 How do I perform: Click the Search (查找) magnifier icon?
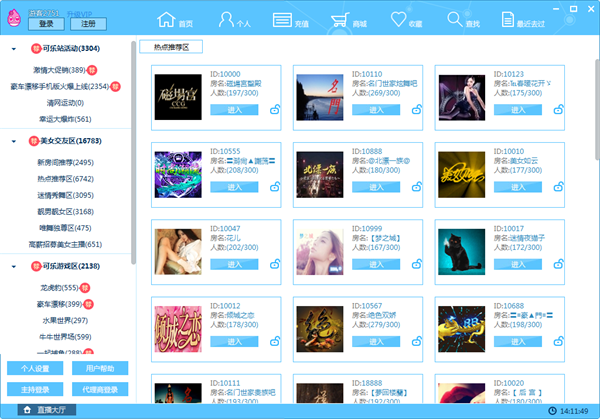point(455,20)
